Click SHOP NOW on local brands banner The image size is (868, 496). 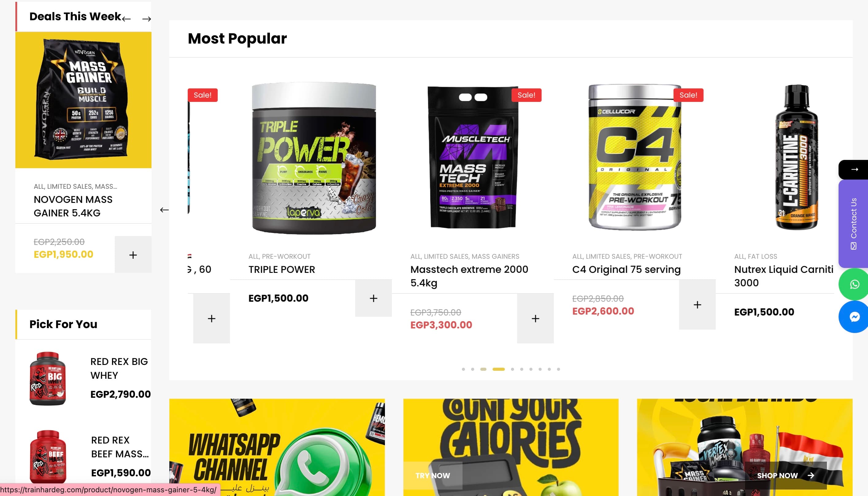click(x=785, y=475)
